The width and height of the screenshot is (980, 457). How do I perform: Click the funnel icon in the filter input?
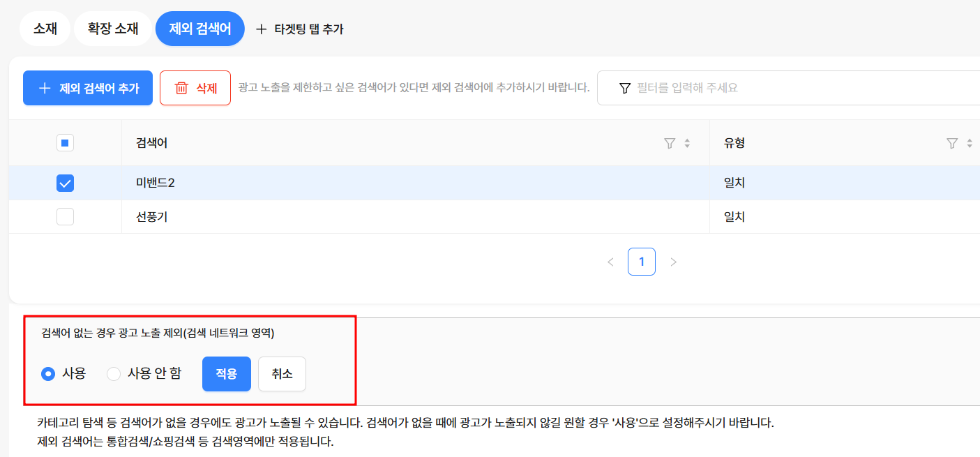click(625, 88)
